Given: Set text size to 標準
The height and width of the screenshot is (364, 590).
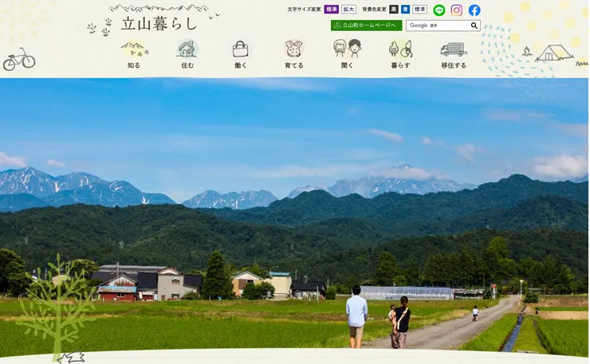Looking at the screenshot, I should coord(331,10).
